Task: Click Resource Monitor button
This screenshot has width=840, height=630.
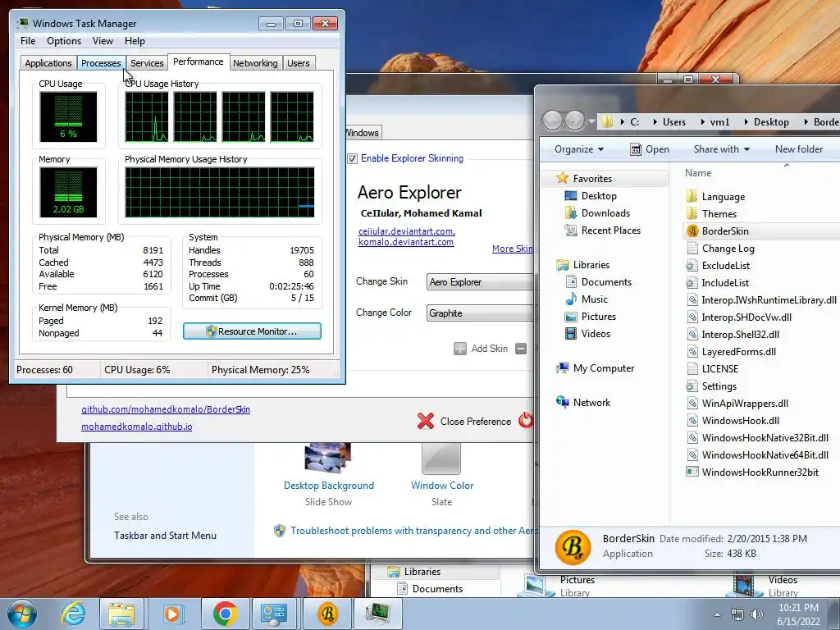Action: (x=253, y=331)
